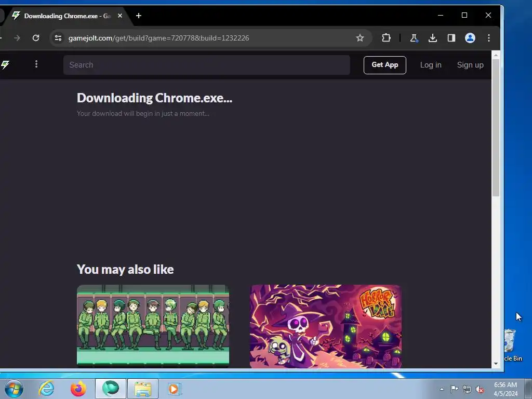This screenshot has width=532, height=399.
Task: Click the address bar URL
Action: point(159,38)
